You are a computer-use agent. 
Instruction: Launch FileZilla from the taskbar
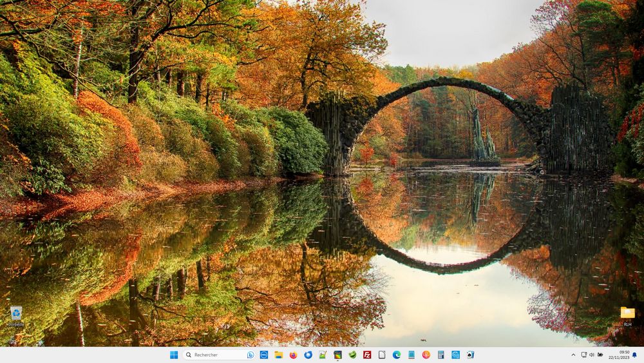[367, 355]
